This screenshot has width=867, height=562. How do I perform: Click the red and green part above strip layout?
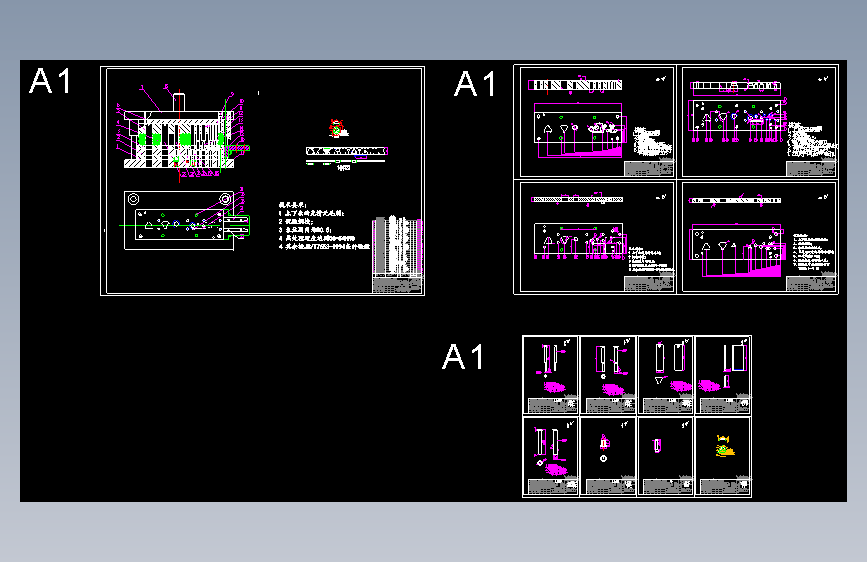pos(338,128)
